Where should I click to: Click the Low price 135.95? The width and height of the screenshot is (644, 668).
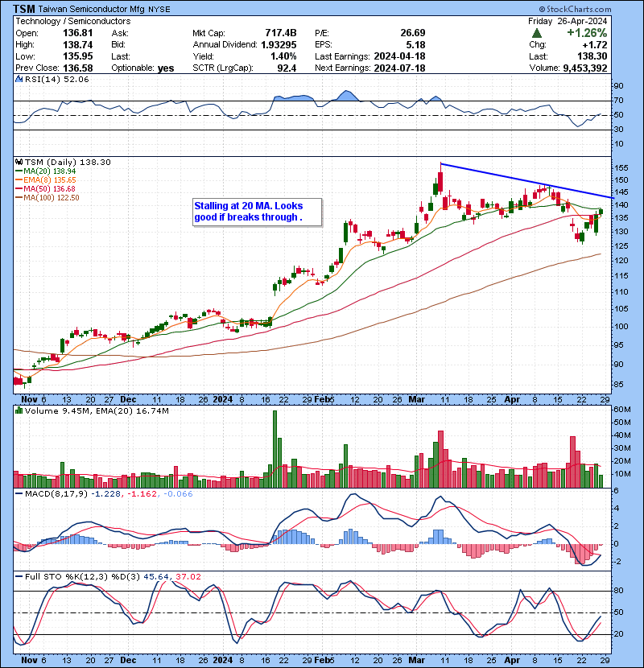[x=77, y=56]
